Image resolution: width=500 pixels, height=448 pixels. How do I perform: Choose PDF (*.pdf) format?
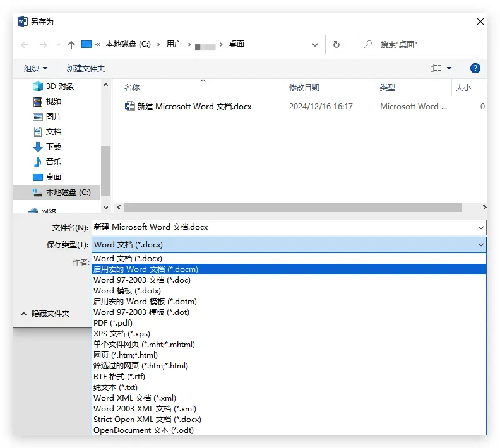289,323
